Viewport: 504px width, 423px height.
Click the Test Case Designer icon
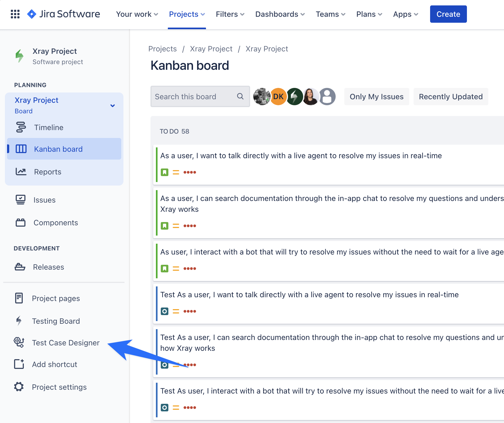(x=19, y=342)
